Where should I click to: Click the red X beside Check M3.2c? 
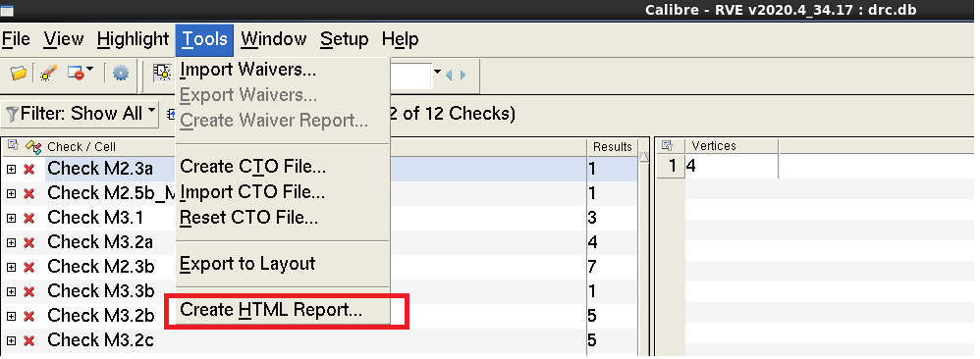28,341
